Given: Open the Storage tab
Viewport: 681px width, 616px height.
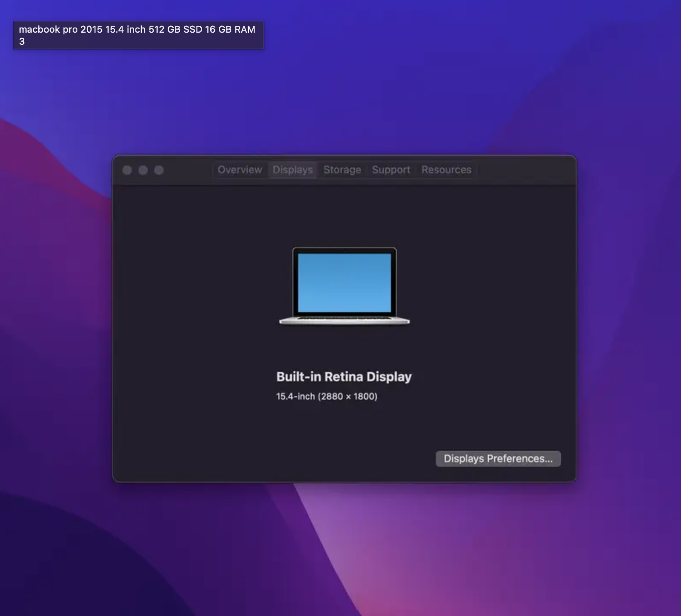Looking at the screenshot, I should pyautogui.click(x=342, y=170).
